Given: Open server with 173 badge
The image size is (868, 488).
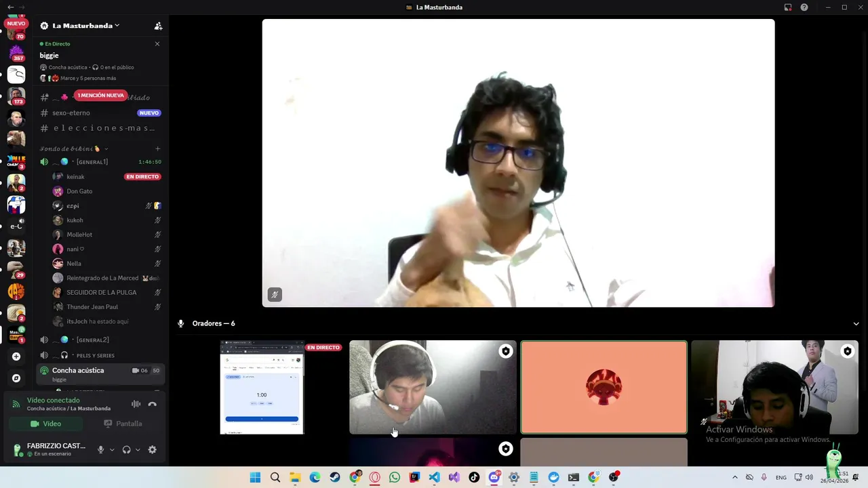Looking at the screenshot, I should (x=16, y=96).
